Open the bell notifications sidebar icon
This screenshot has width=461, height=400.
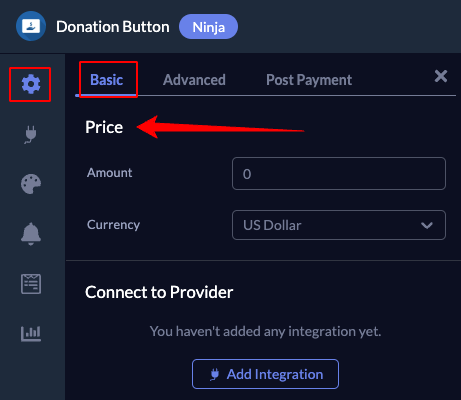pyautogui.click(x=31, y=234)
